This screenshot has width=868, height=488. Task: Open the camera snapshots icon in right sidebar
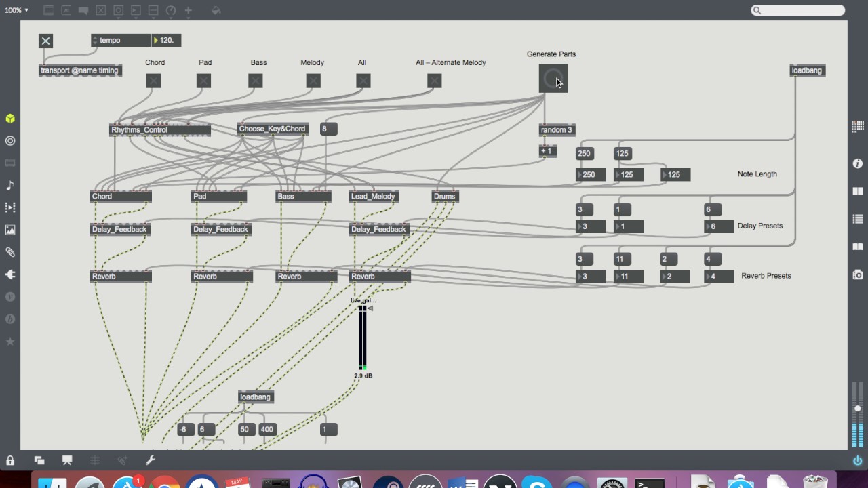857,274
